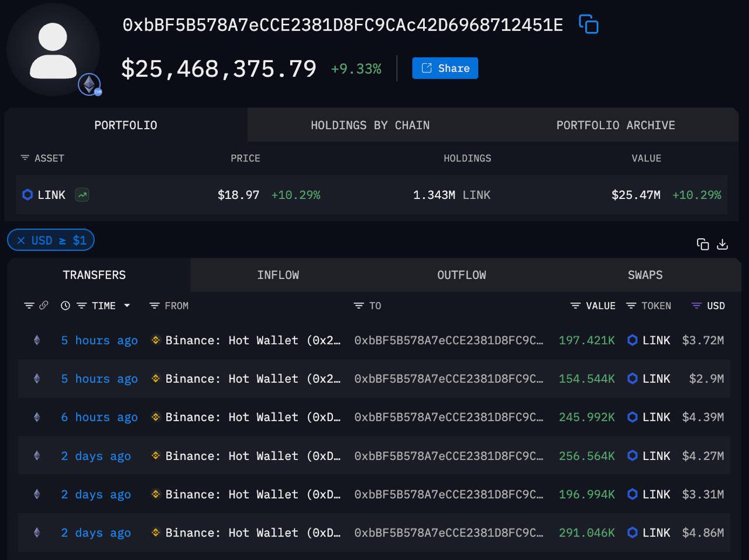Click the LINK price chart trend icon
The image size is (749, 560).
pyautogui.click(x=82, y=195)
